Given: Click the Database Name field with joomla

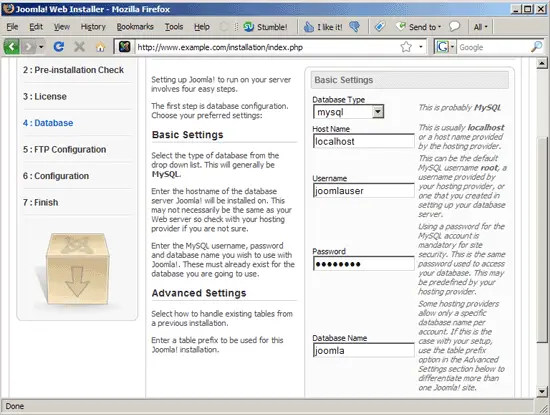Looking at the screenshot, I should (x=363, y=350).
